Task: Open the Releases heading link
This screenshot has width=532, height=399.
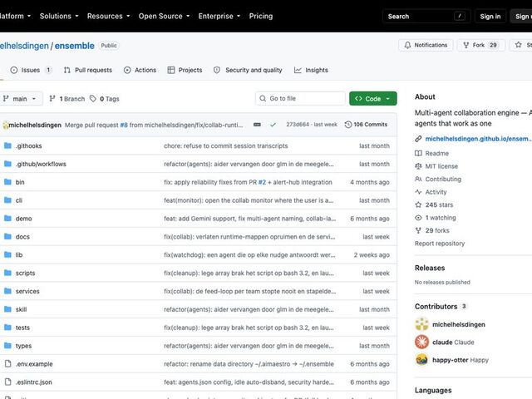Action: tap(430, 268)
